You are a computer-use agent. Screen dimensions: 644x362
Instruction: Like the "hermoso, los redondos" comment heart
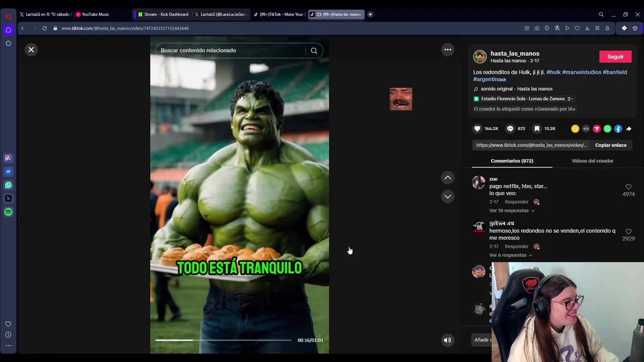click(x=628, y=232)
